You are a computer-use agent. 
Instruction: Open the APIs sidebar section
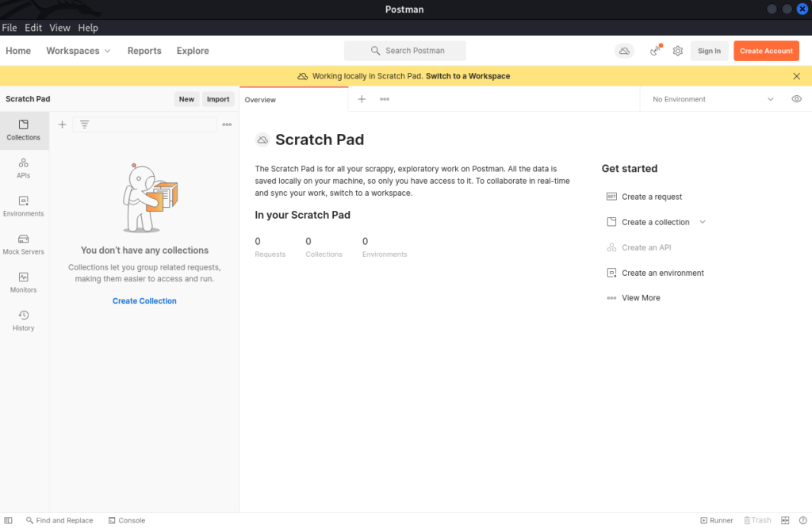(24, 168)
